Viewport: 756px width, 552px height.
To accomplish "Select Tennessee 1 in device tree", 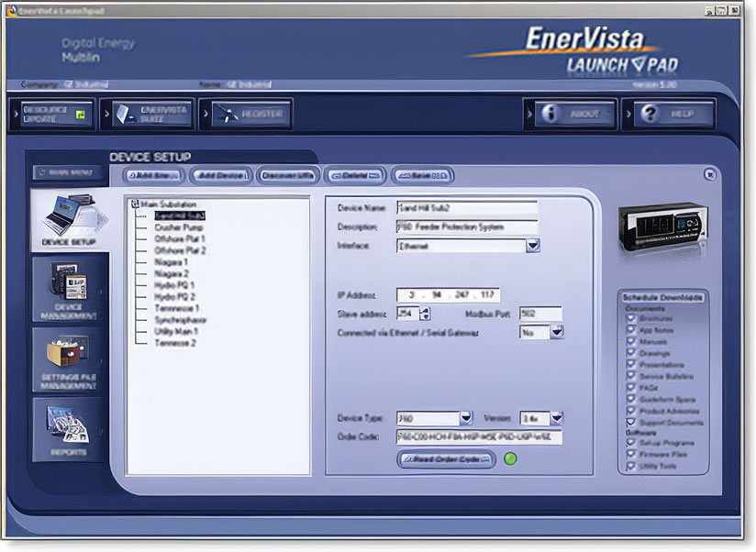I will [176, 308].
